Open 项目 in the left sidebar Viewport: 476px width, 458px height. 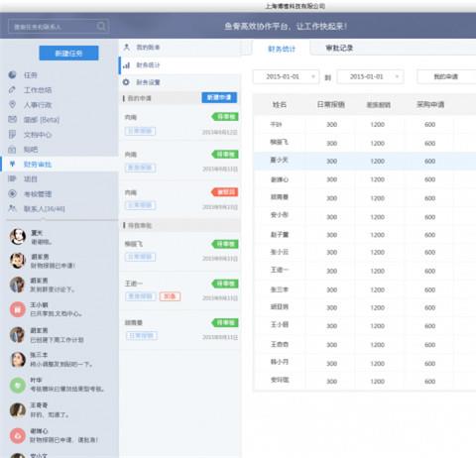[59, 178]
